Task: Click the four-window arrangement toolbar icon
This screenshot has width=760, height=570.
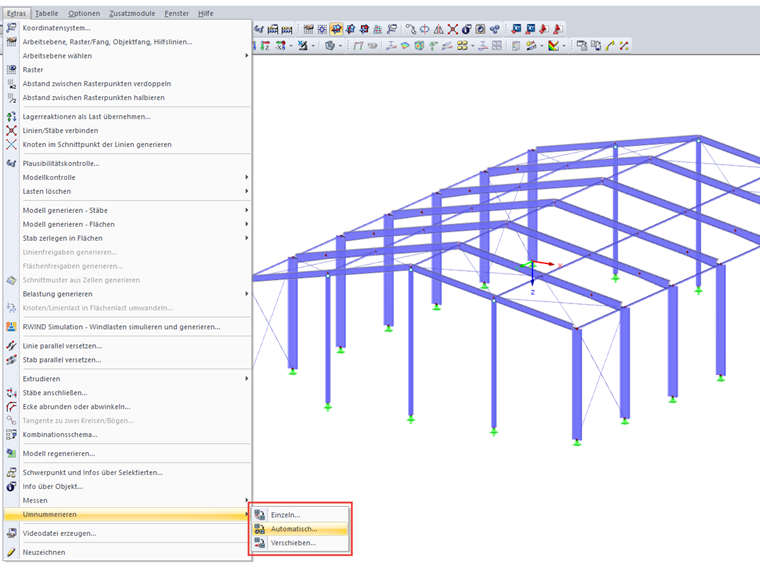Action: (497, 46)
